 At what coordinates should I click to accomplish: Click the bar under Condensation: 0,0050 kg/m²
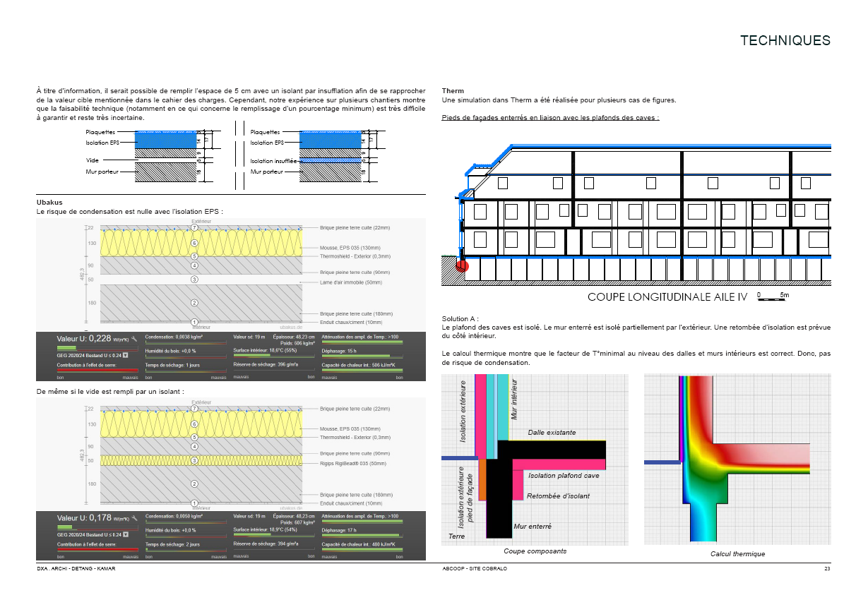(x=186, y=523)
